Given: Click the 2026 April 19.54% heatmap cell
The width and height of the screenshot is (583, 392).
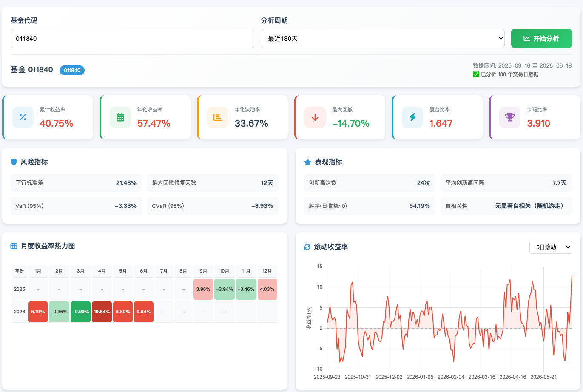Looking at the screenshot, I should 102,312.
